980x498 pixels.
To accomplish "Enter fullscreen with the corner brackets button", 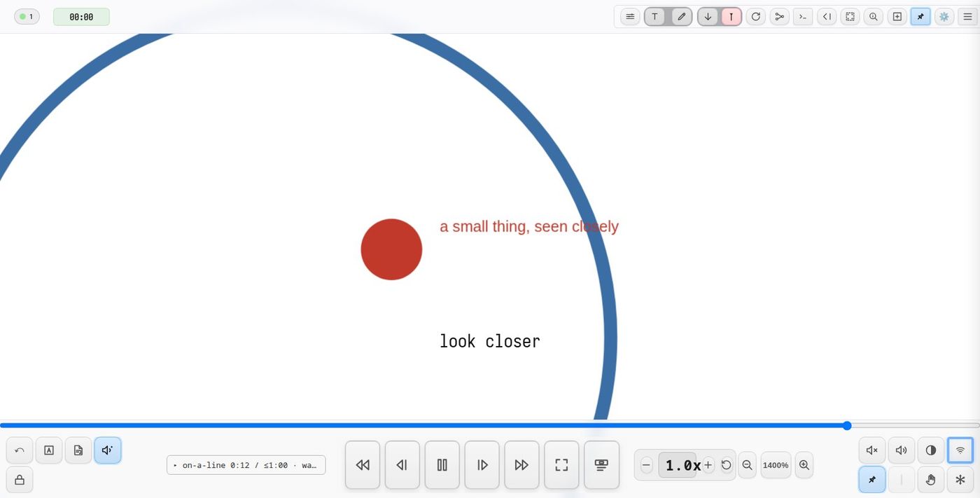I will tap(561, 465).
